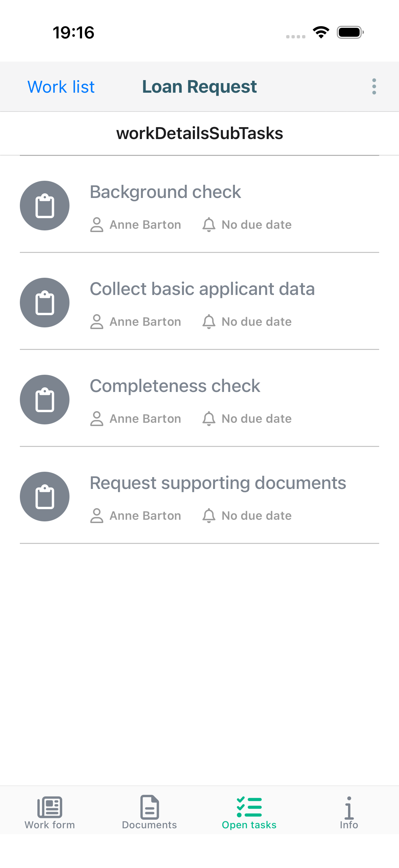Select Anne Barton on Request supporting documents
Viewport: 399px width, 868px height.
point(145,515)
